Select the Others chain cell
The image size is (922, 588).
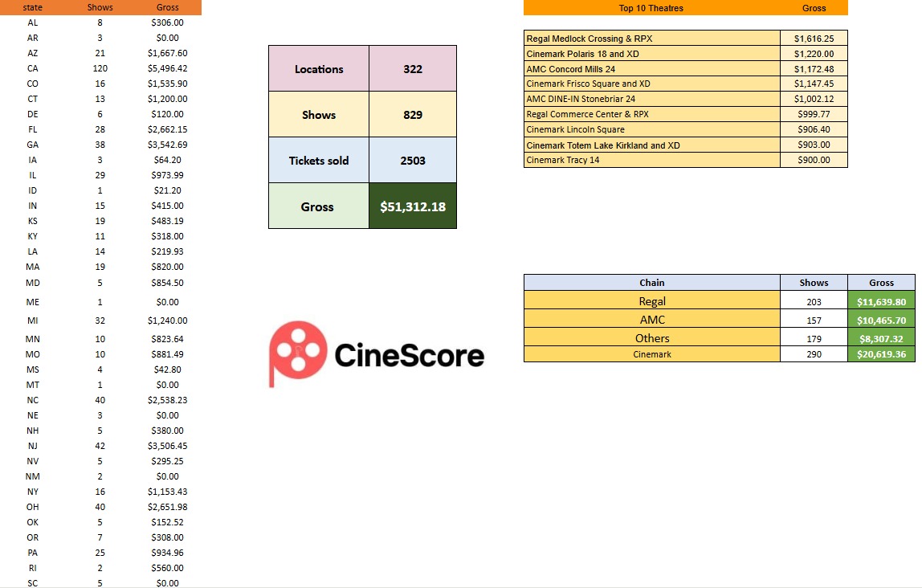pyautogui.click(x=651, y=338)
